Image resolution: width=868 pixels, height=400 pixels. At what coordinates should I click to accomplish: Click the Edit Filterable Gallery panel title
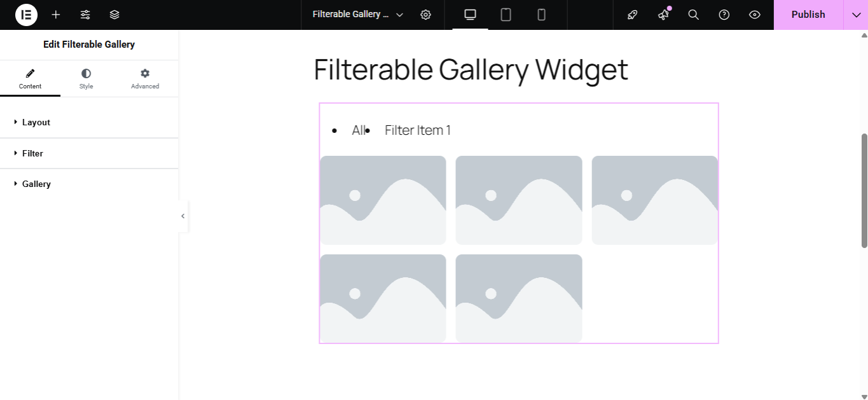89,45
